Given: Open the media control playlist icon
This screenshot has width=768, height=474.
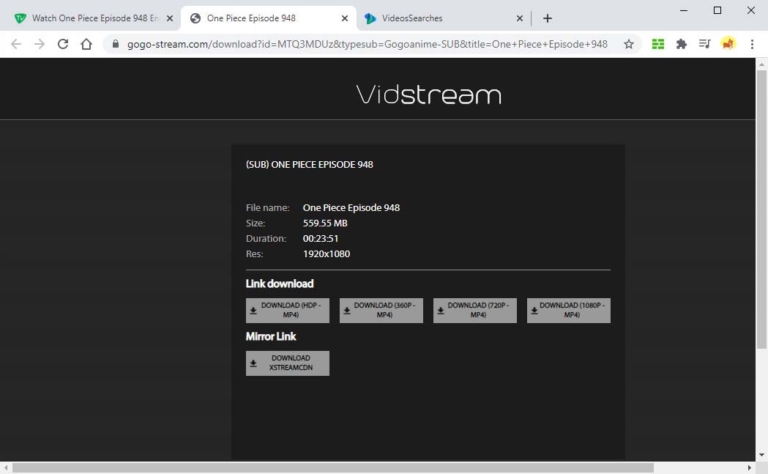Looking at the screenshot, I should click(705, 44).
